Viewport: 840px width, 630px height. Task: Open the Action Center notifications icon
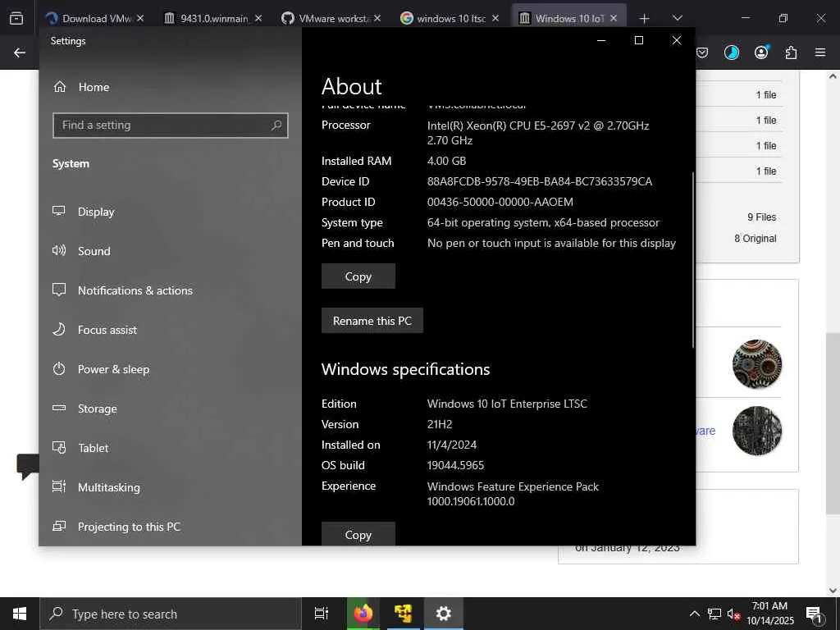[x=814, y=614]
